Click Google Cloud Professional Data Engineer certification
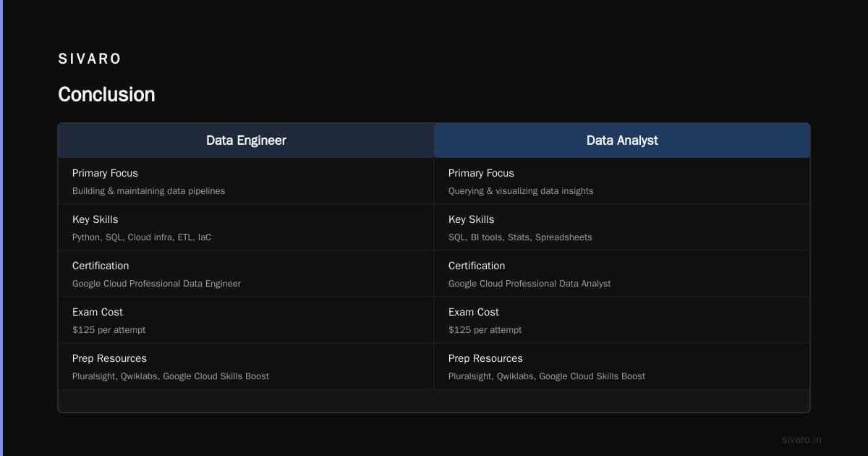The width and height of the screenshot is (868, 456). click(x=156, y=284)
